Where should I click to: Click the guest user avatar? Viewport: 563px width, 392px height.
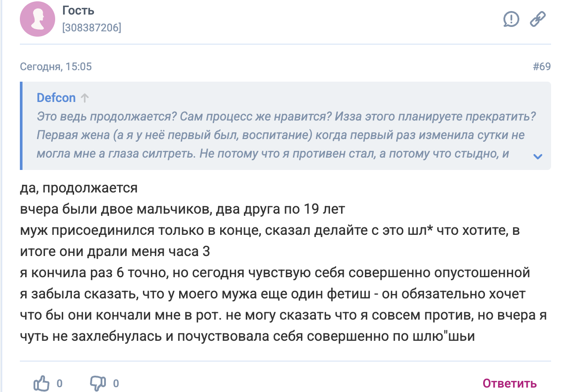[x=38, y=19]
